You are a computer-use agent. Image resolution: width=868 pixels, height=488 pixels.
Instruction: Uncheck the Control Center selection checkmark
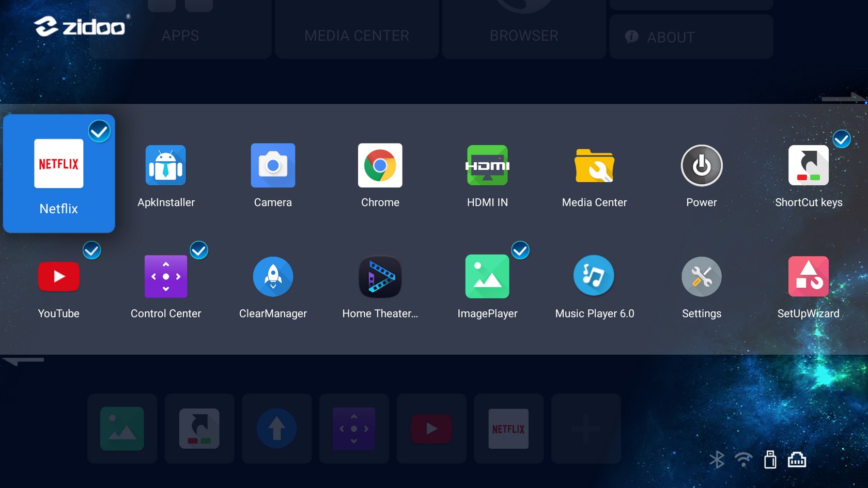[x=199, y=250]
